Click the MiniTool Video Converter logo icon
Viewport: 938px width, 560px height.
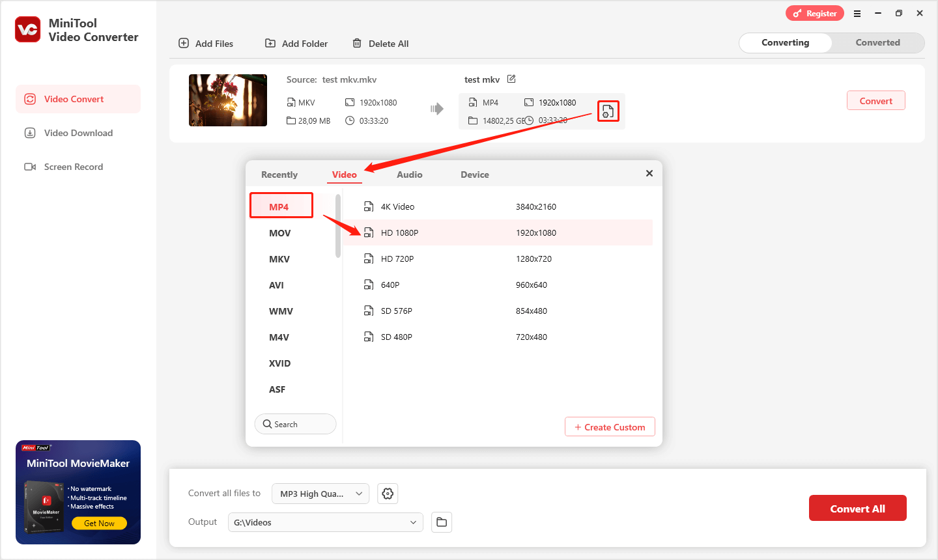click(x=28, y=29)
